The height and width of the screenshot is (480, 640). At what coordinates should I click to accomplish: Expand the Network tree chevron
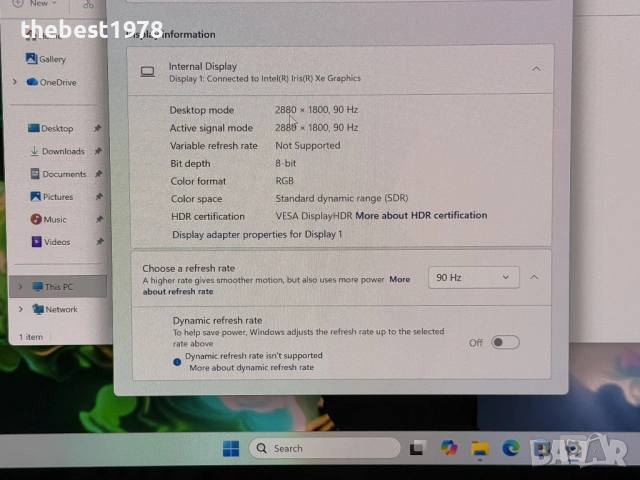coord(20,309)
